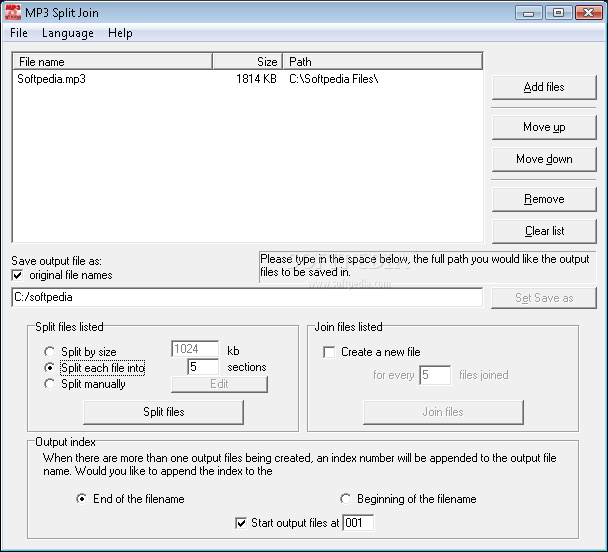Image resolution: width=608 pixels, height=552 pixels.
Task: Click the Move down button
Action: click(x=544, y=159)
